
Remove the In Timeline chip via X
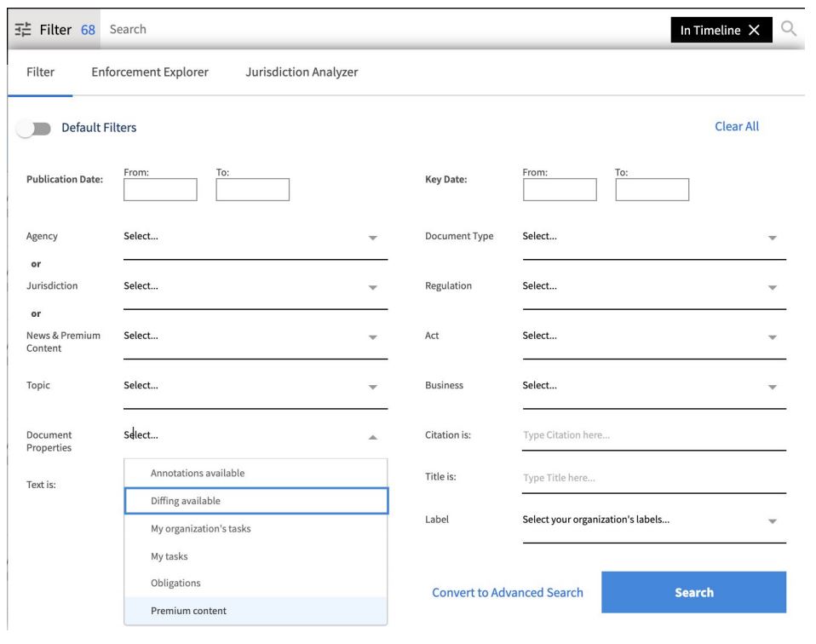[x=754, y=30]
